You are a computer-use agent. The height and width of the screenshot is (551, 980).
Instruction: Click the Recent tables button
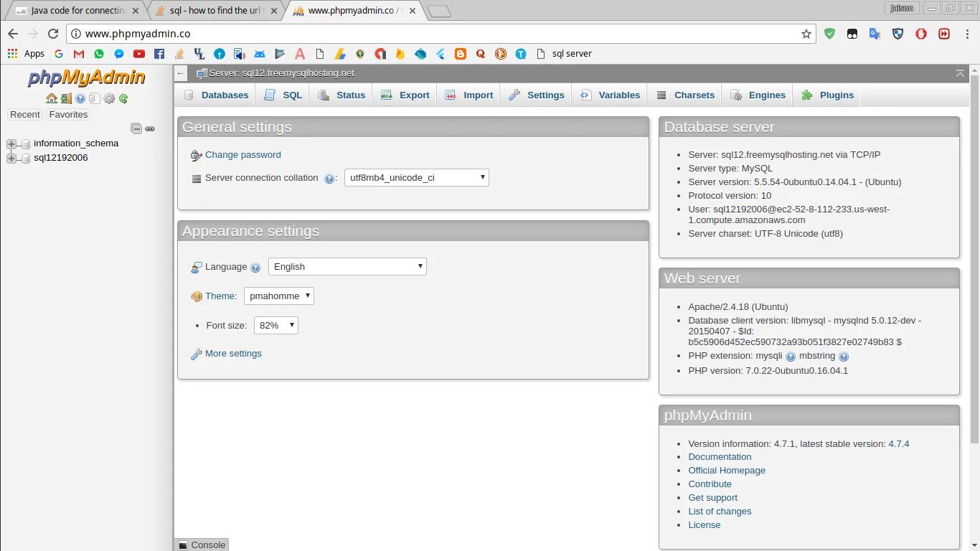(25, 115)
